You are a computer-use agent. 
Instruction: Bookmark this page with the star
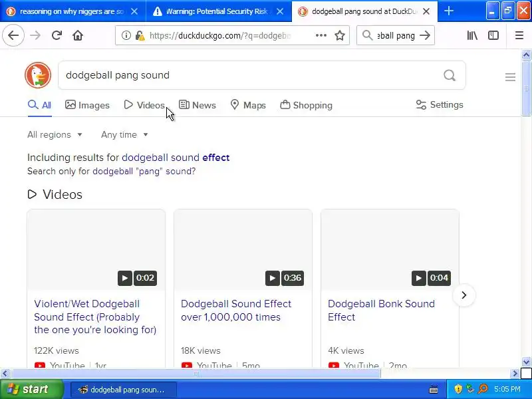tap(340, 35)
